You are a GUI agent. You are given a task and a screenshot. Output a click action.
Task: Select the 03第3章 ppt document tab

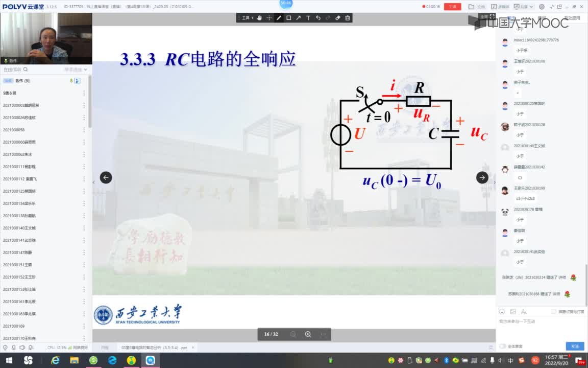click(154, 348)
